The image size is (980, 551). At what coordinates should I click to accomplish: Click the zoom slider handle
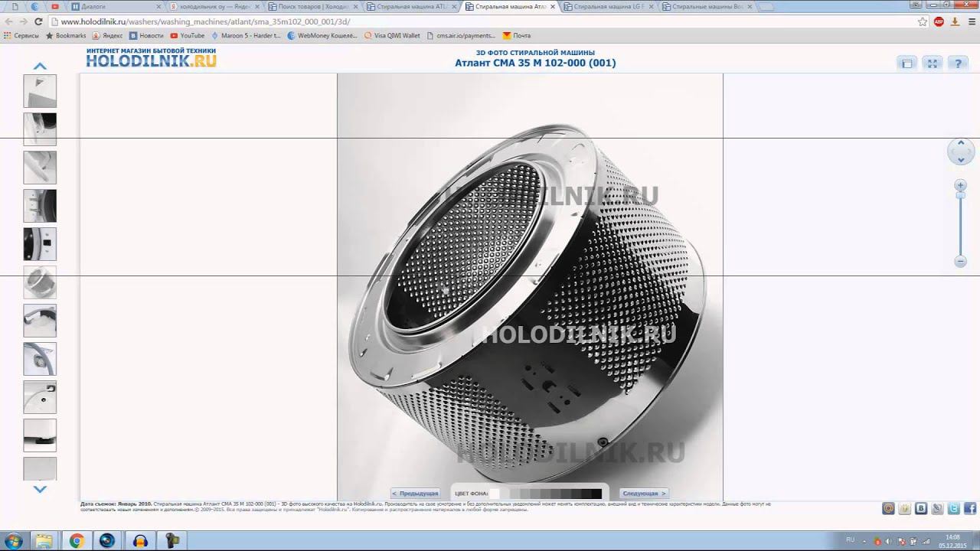[x=960, y=196]
